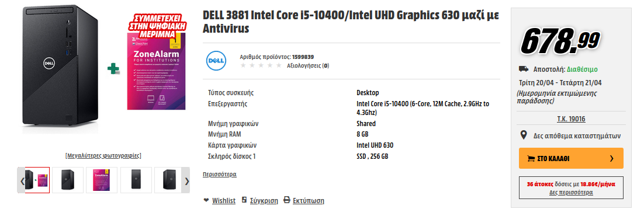Show the next thumbnails with the right arrow
This screenshot has height=216, width=644.
(x=186, y=180)
